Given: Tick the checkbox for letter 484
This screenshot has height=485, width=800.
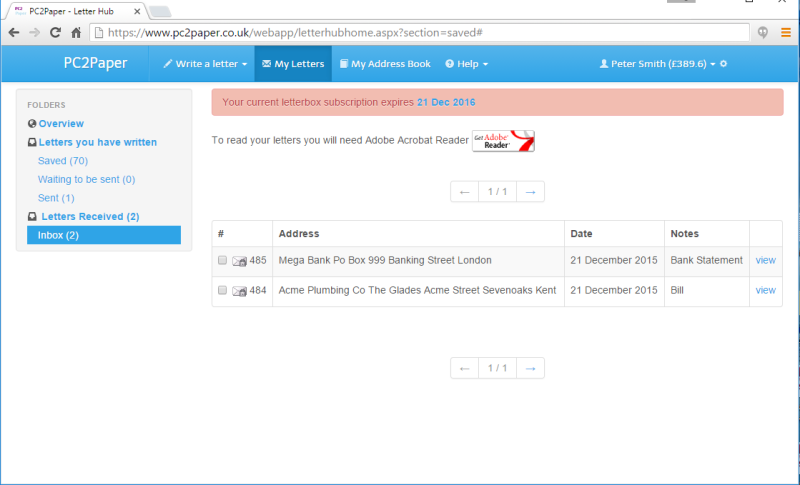Looking at the screenshot, I should click(222, 290).
